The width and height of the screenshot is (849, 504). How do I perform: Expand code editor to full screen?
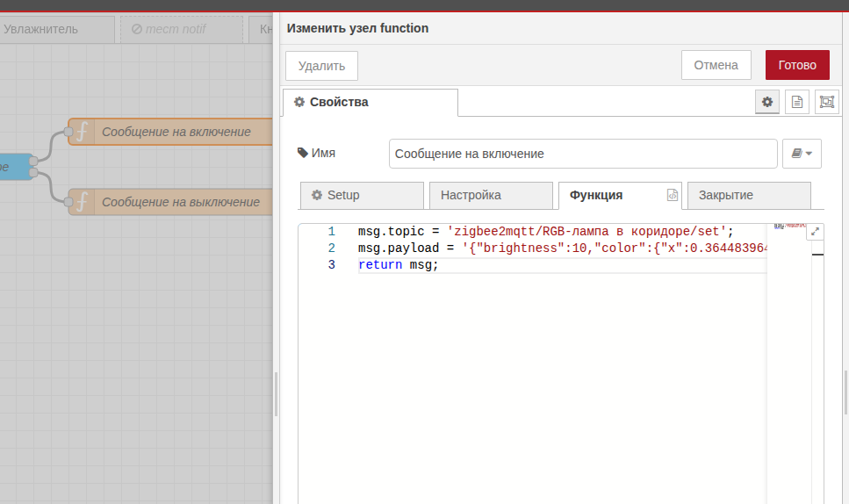[x=815, y=232]
